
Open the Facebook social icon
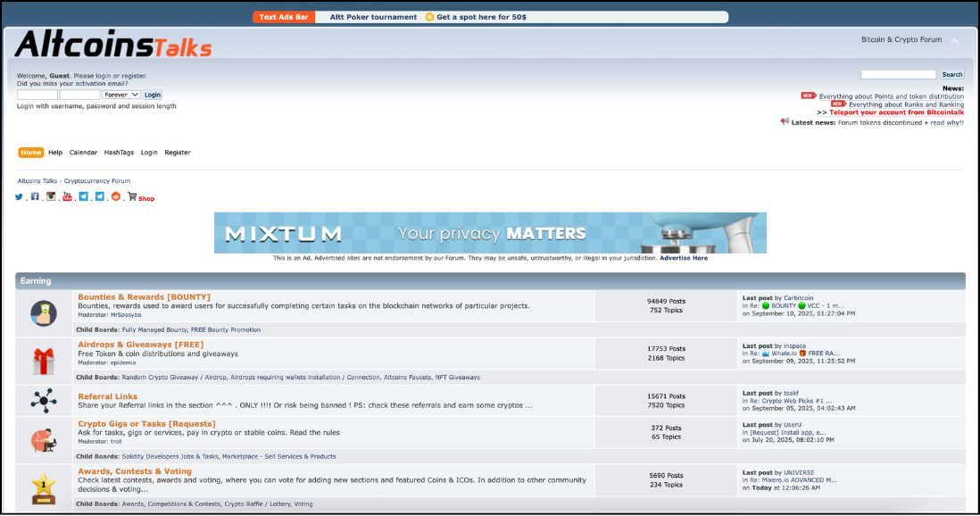pos(35,196)
